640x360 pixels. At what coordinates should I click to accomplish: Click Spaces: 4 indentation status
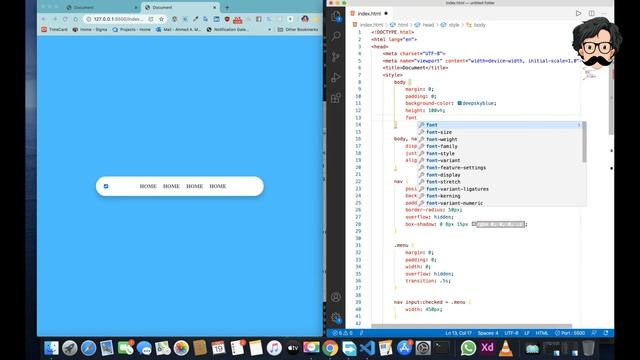click(488, 333)
